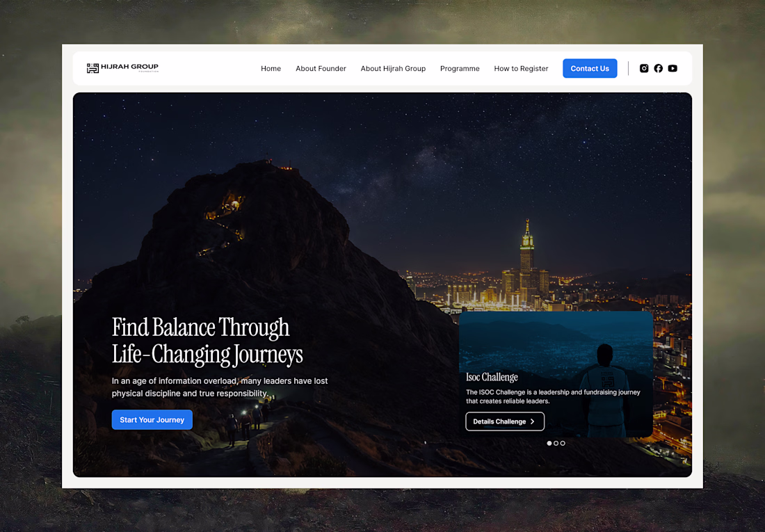Click the Hijrah Group logo
765x532 pixels.
pos(122,68)
